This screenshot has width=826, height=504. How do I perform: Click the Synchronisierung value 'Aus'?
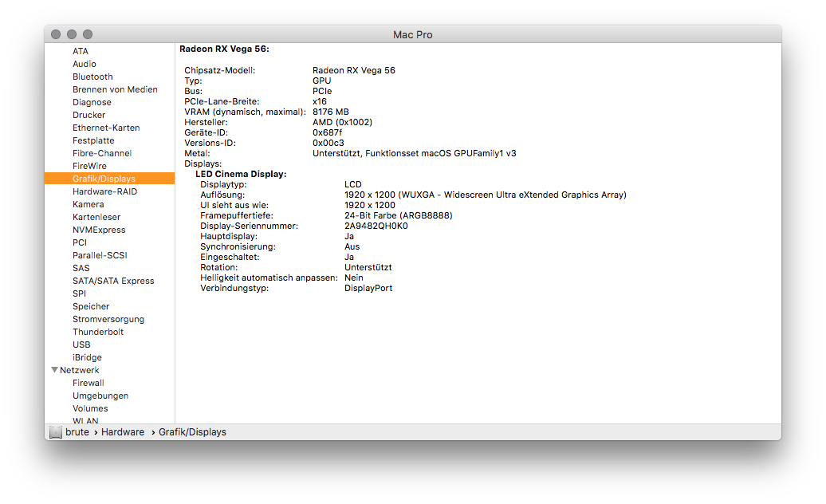[x=352, y=246]
